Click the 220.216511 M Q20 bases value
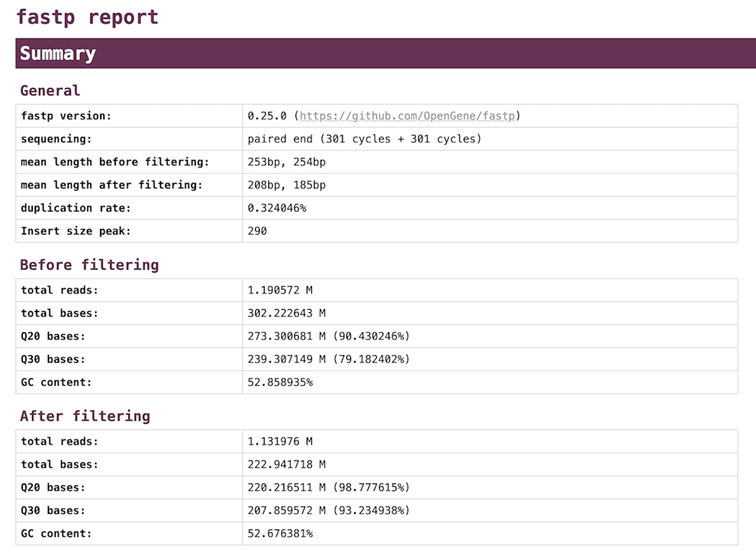Screen dimensions: 756x549 pos(329,487)
